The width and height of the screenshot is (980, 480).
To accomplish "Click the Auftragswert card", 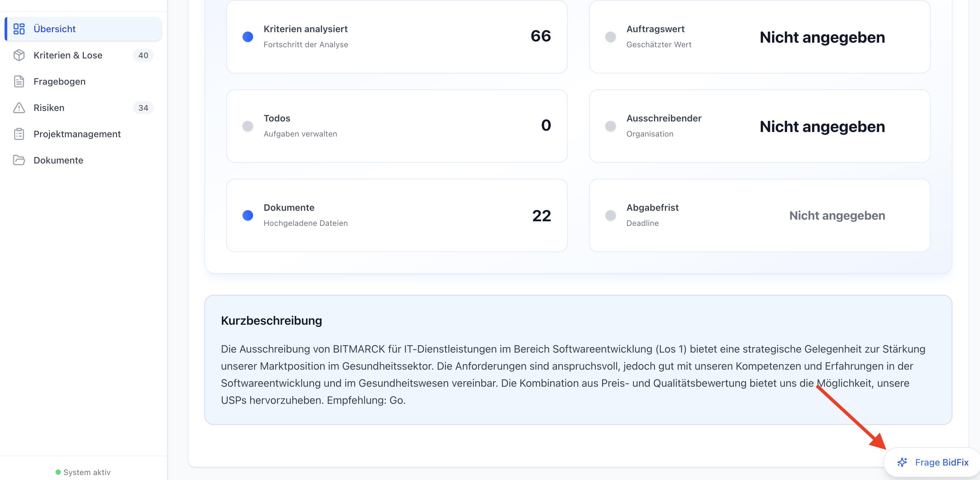I will click(759, 36).
